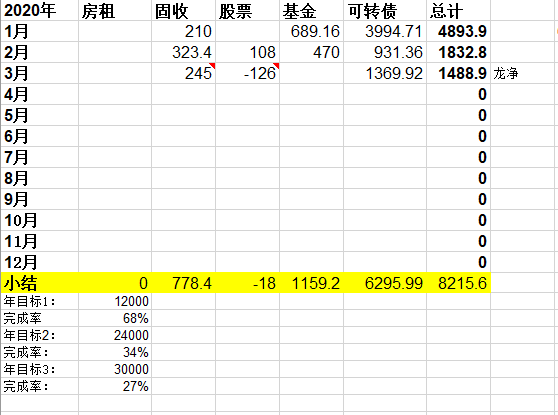Select the 245 cell with red comment marker
Viewport: 558px width, 415px height.
tap(183, 73)
